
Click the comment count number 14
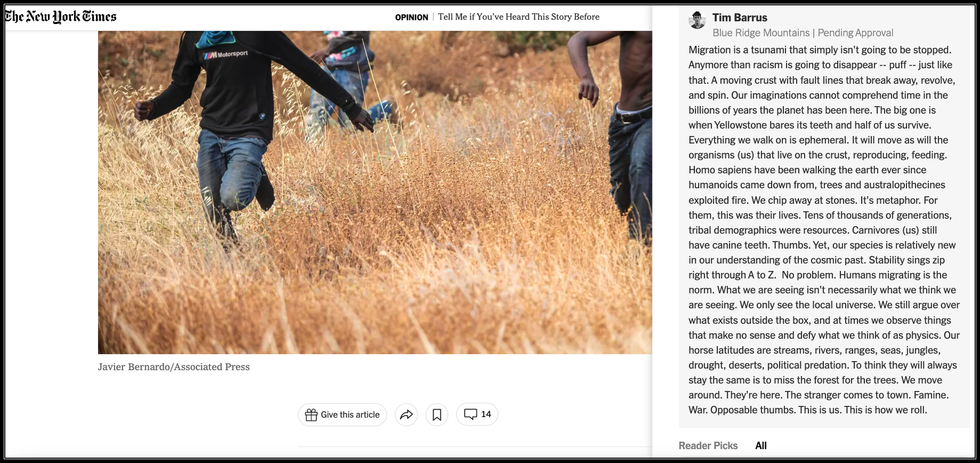[x=486, y=414]
